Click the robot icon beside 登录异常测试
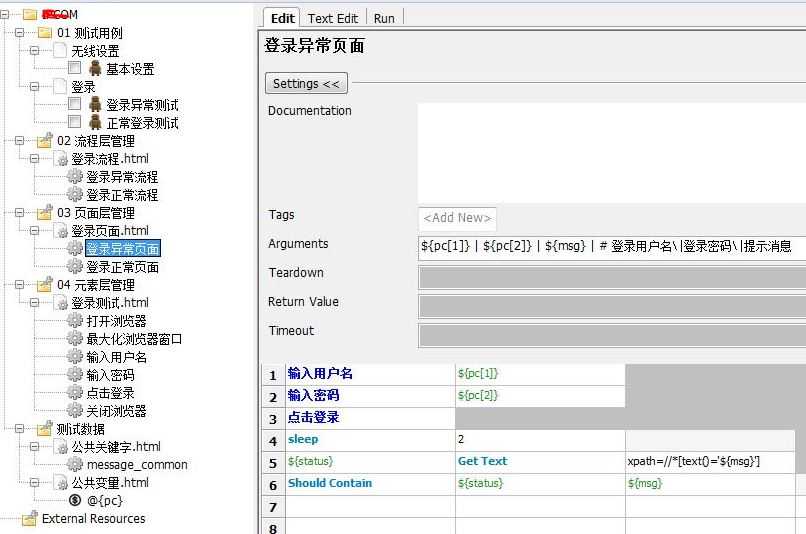This screenshot has width=806, height=534. tap(95, 104)
